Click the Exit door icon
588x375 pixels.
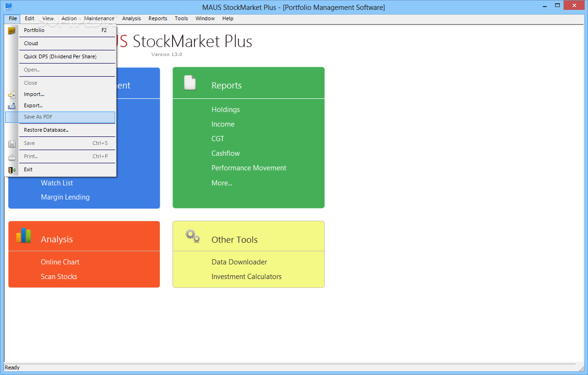[x=12, y=170]
